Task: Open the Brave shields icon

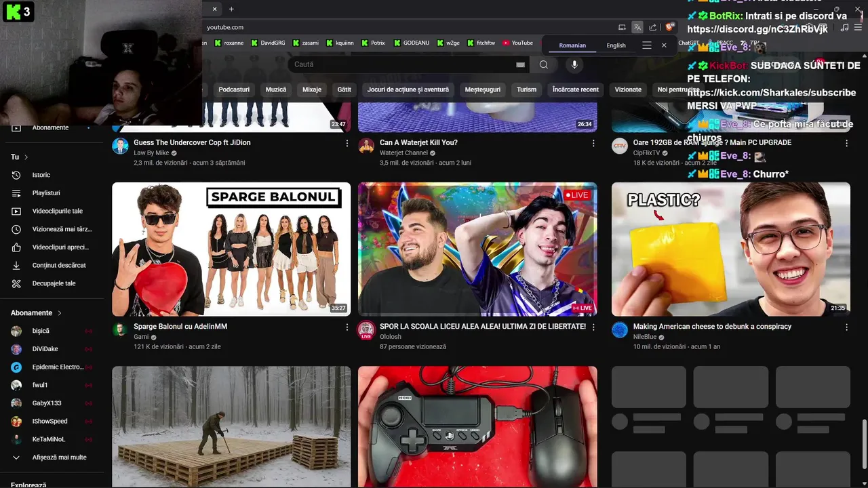Action: tap(669, 27)
